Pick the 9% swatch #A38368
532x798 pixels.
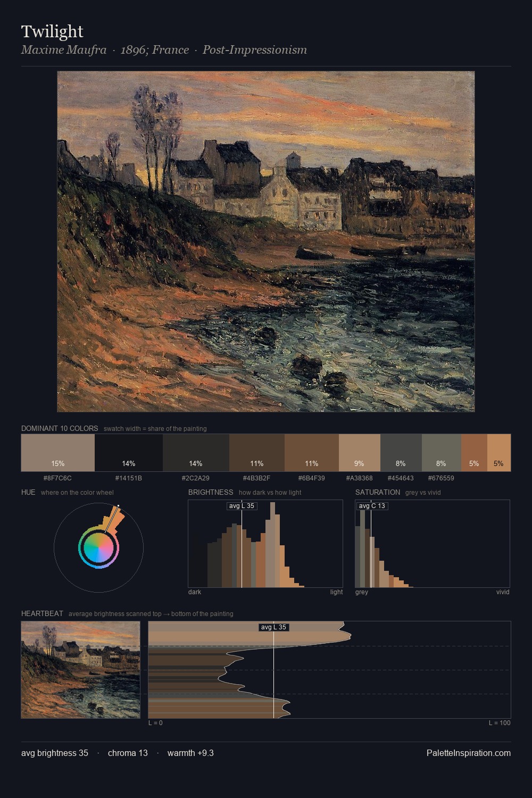coord(360,453)
